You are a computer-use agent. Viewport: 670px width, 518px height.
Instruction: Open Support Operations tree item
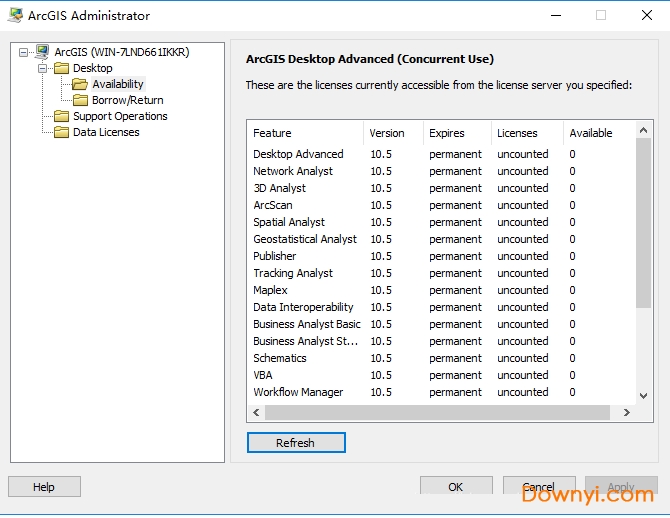(x=120, y=116)
